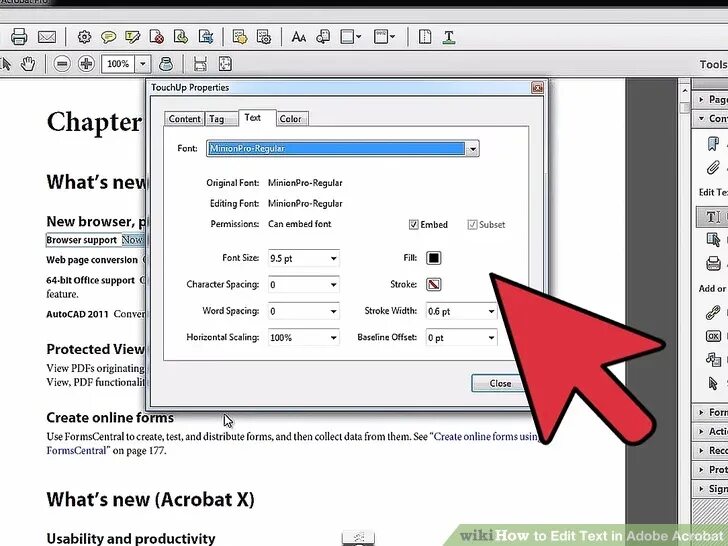The height and width of the screenshot is (546, 728).
Task: Click the Close button in TouchUp Properties
Action: tap(500, 384)
